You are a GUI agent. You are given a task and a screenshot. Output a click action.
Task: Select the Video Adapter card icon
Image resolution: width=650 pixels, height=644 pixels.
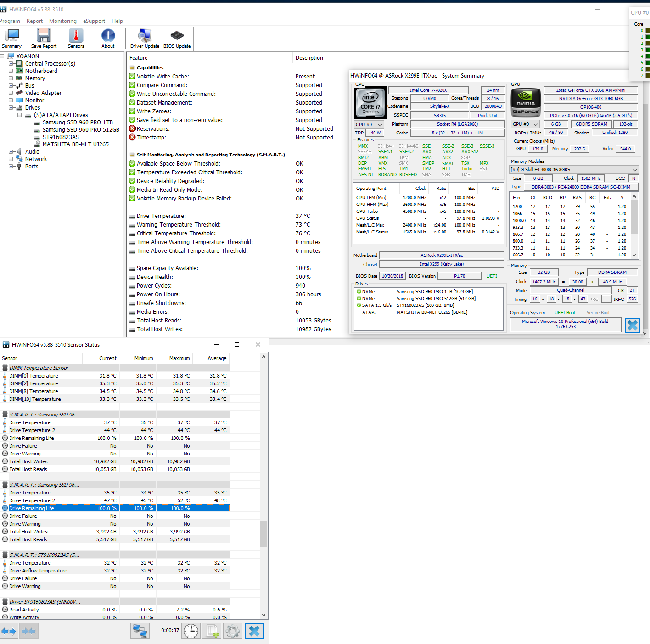[19, 93]
